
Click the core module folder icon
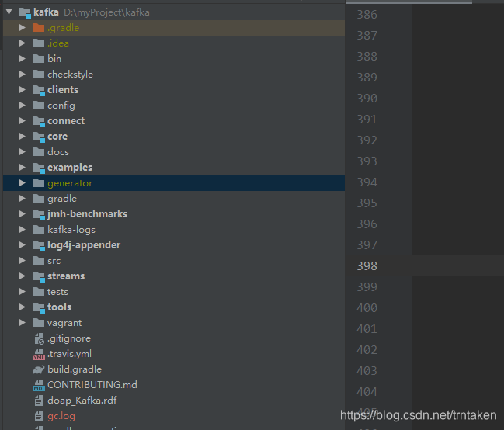coord(39,137)
